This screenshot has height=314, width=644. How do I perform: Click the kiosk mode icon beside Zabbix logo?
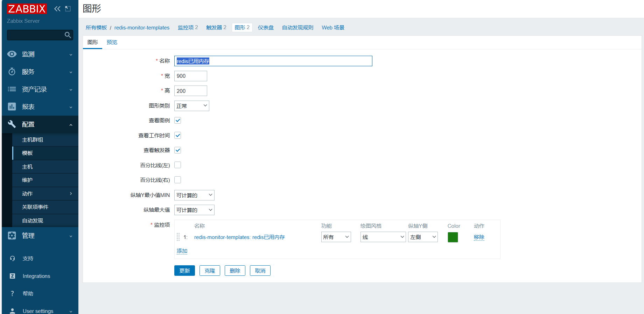68,9
